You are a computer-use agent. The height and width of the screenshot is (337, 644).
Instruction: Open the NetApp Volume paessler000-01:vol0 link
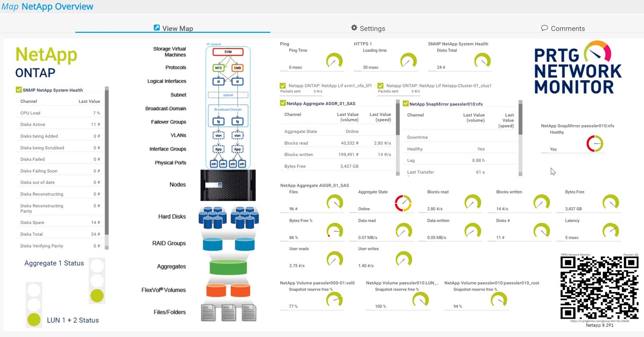click(317, 283)
